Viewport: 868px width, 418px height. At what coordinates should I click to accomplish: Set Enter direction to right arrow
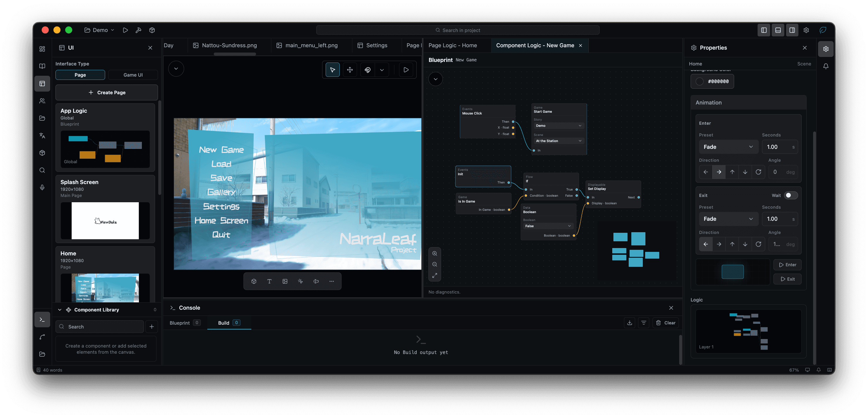tap(719, 172)
